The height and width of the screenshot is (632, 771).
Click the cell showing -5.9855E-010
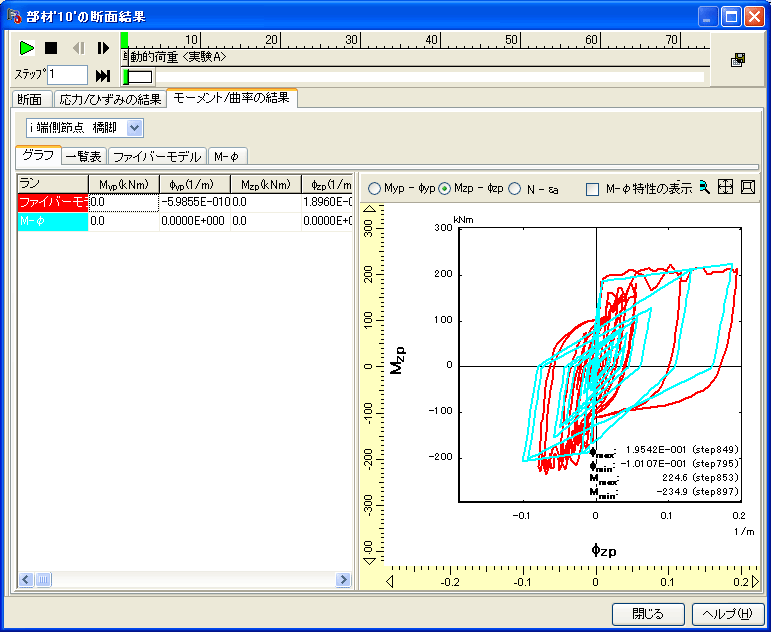195,202
